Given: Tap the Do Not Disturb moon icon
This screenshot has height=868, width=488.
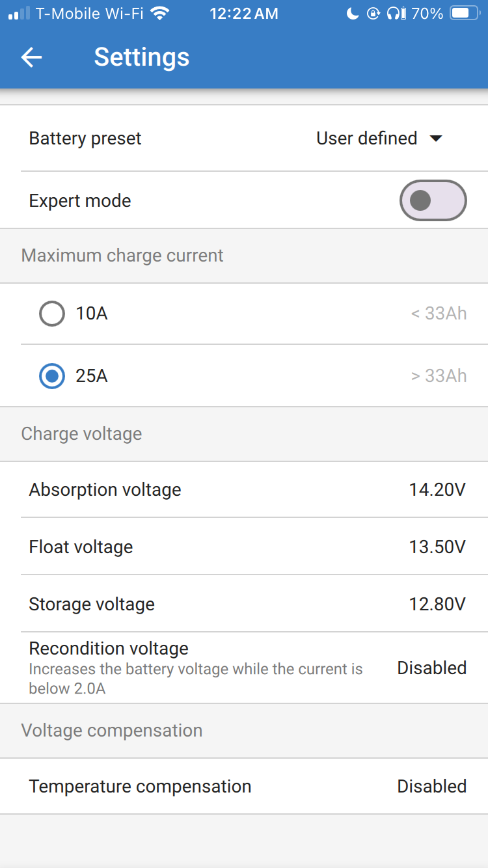Looking at the screenshot, I should (352, 13).
